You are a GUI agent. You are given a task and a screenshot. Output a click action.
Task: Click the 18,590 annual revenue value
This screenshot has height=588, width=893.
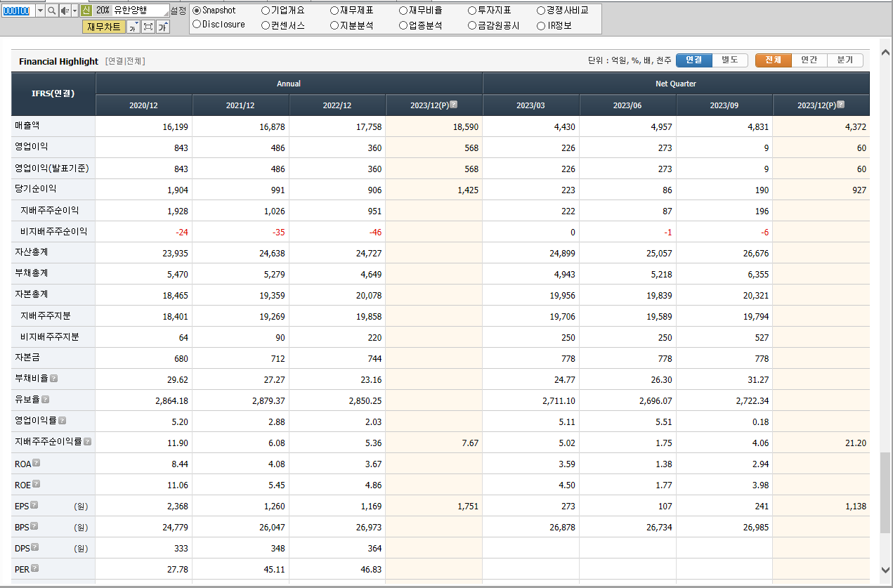[466, 126]
